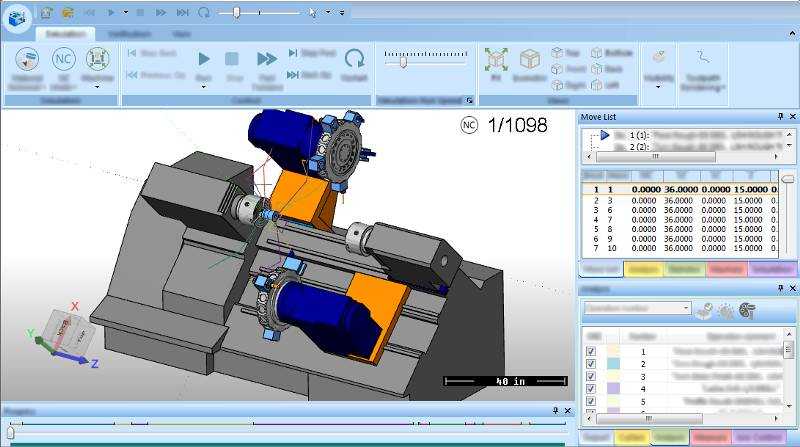The width and height of the screenshot is (800, 447).
Task: Click the Step Back button
Action: [160, 52]
